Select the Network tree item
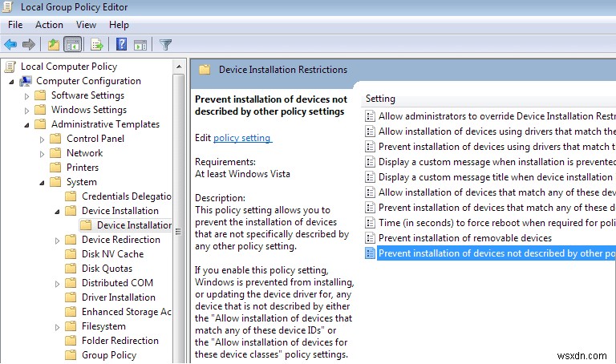 84,153
